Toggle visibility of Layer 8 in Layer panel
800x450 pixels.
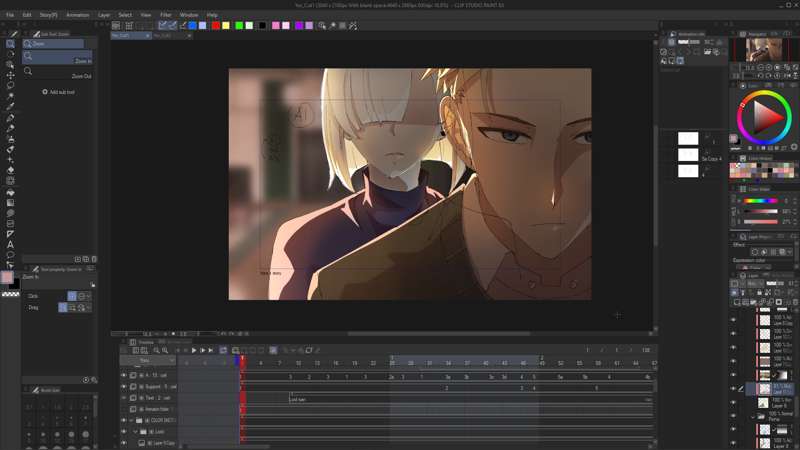click(x=734, y=403)
